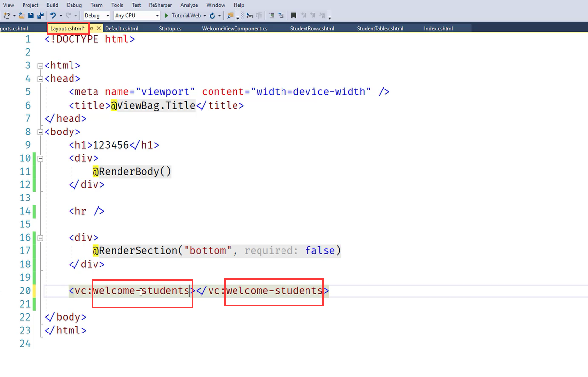The image size is (588, 377).
Task: Open the Index.cshtml tab
Action: pyautogui.click(x=438, y=28)
